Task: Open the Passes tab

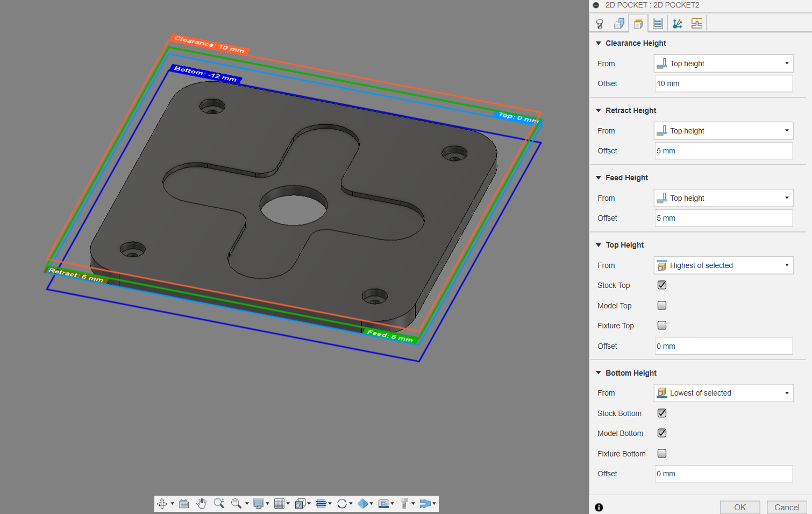Action: click(658, 24)
